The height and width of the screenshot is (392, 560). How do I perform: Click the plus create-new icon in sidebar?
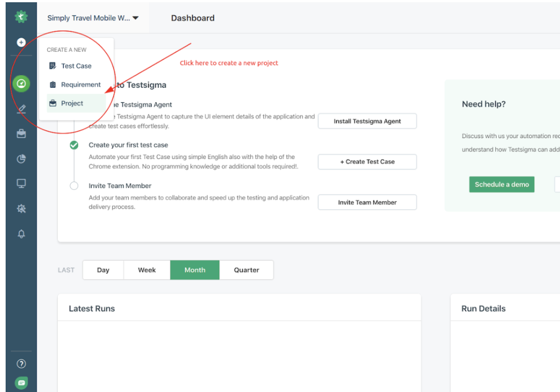pos(21,43)
